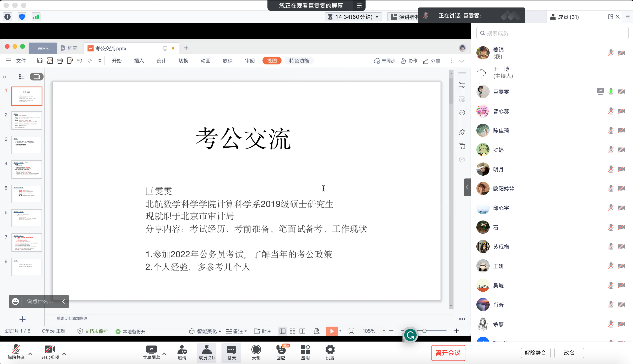This screenshot has width=633, height=364.
Task: Open the chat icon in meeting toolbar
Action: click(231, 349)
